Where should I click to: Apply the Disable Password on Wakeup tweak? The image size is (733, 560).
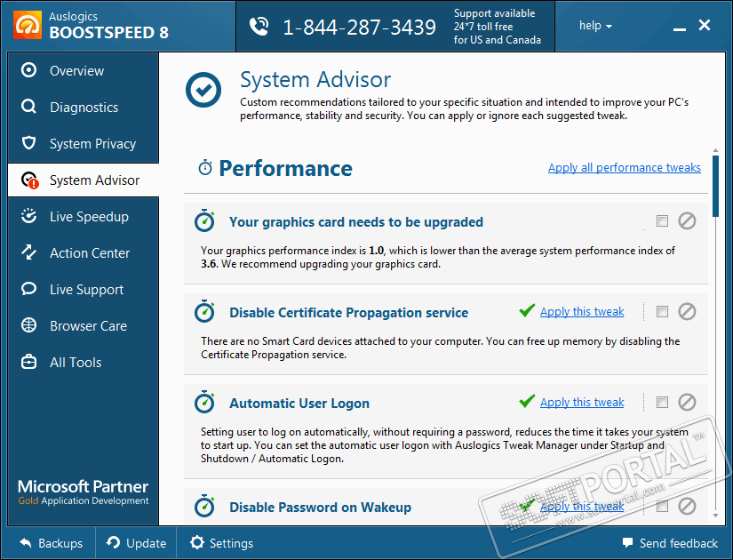click(x=582, y=506)
